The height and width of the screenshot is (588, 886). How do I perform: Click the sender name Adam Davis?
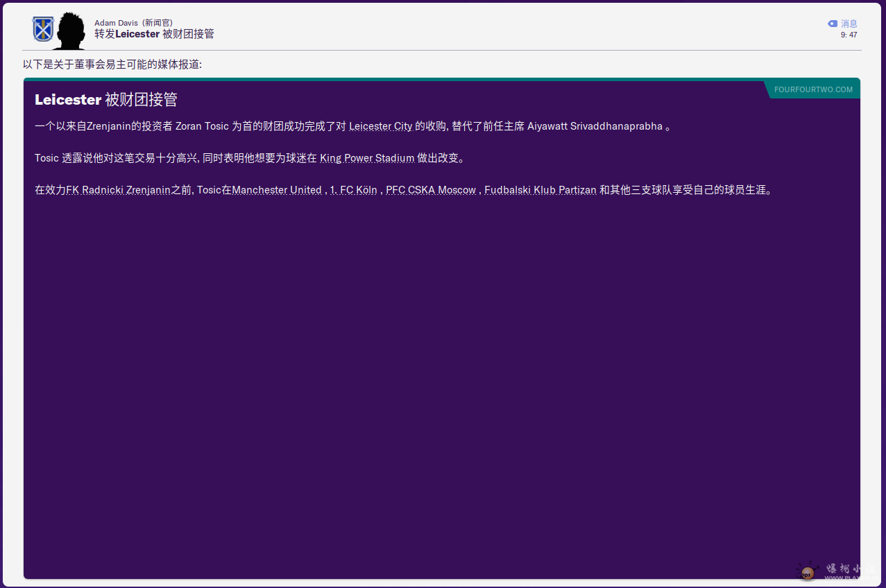pyautogui.click(x=117, y=23)
